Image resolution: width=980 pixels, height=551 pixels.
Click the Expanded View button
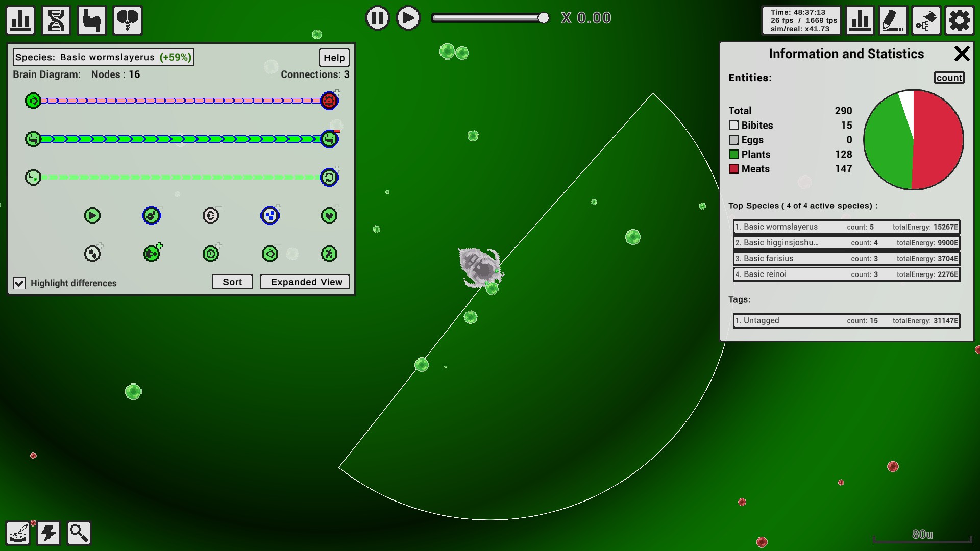click(x=305, y=282)
